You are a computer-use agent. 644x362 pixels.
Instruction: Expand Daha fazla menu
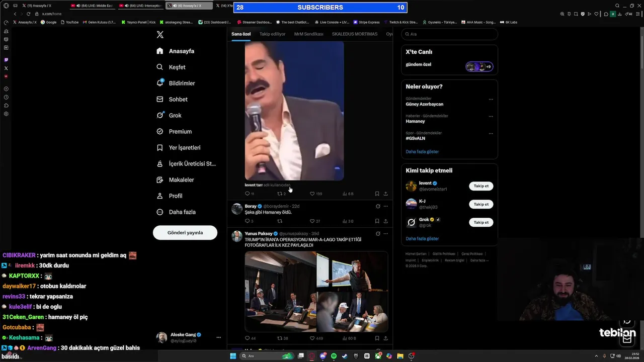click(176, 212)
